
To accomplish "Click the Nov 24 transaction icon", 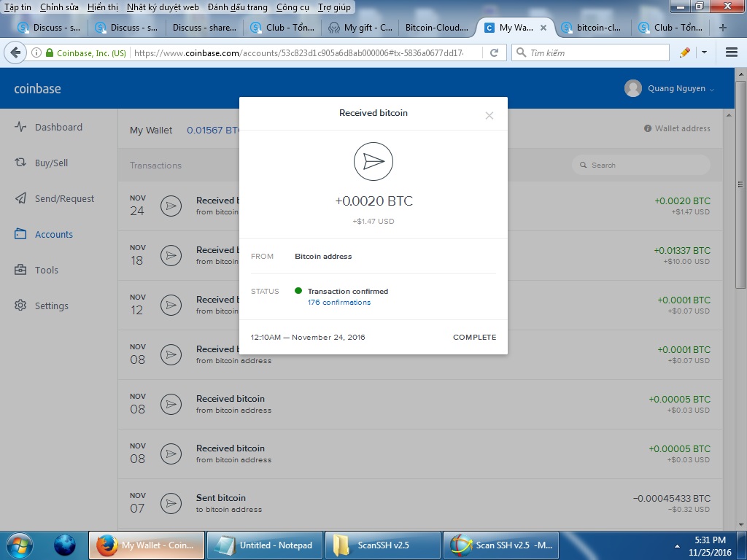I will click(x=171, y=206).
